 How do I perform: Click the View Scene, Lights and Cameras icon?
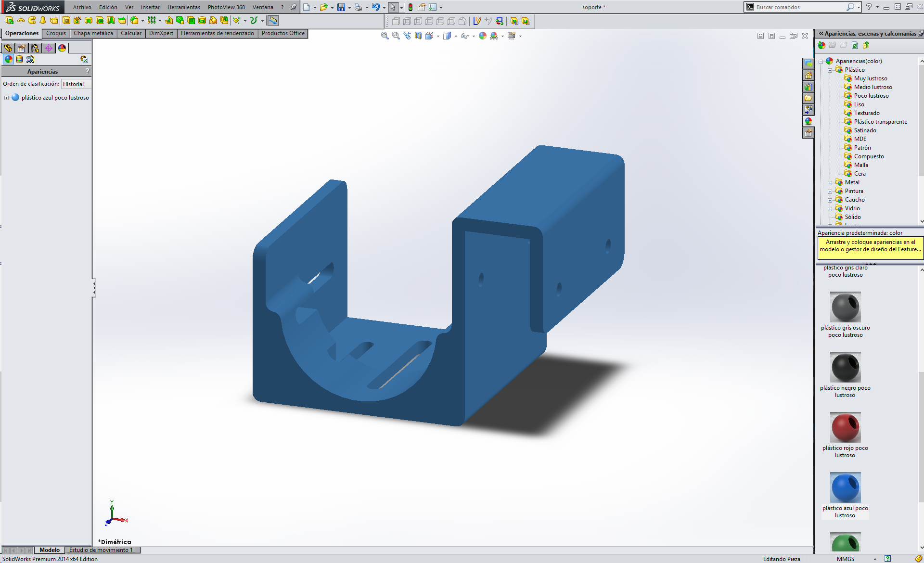30,59
